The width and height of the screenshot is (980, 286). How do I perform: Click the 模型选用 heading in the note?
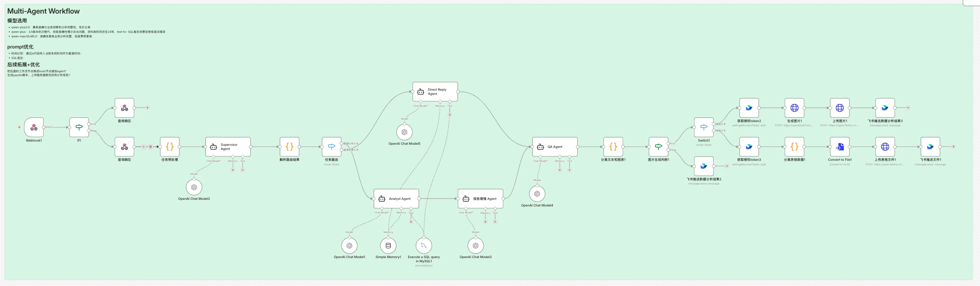click(x=17, y=21)
